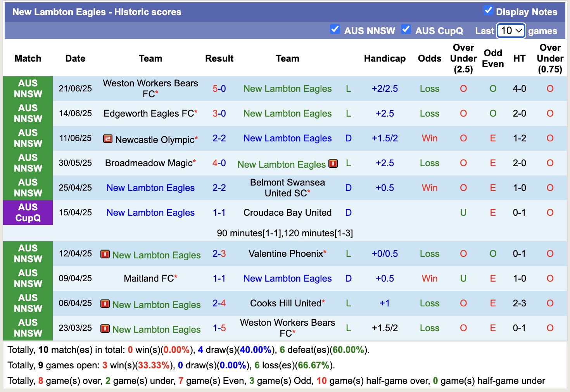Viewport: 570px width, 392px height.
Task: Uncheck the AUS CupQ league filter
Action: click(406, 29)
